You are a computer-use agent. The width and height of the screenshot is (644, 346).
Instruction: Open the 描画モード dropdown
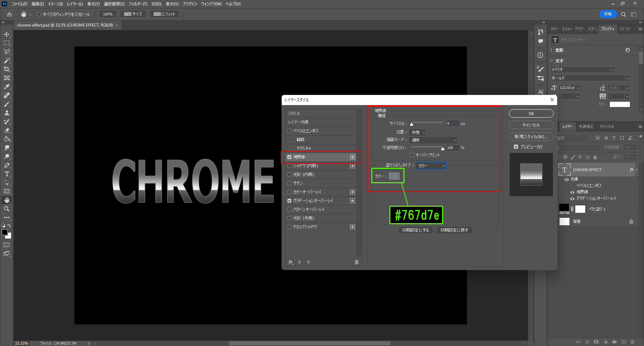point(433,140)
